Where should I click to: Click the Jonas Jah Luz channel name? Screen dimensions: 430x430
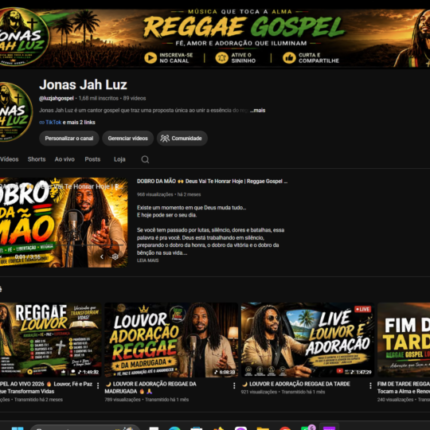83,85
